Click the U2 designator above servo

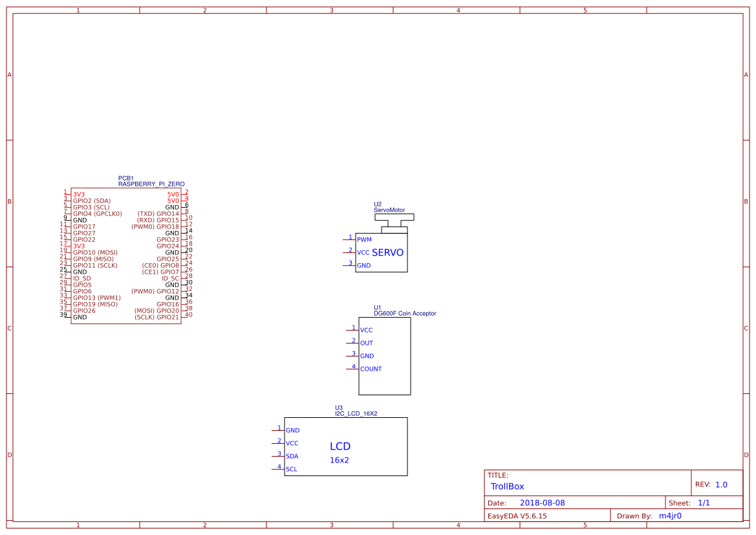click(378, 204)
